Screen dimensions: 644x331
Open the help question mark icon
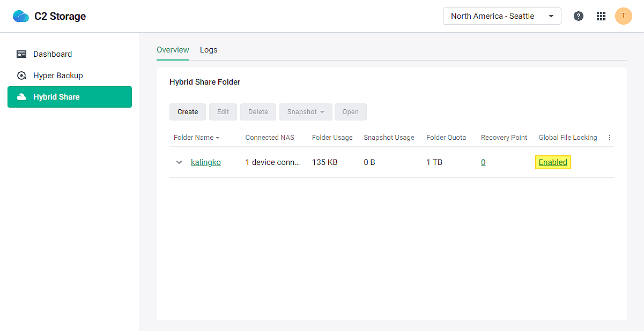coord(579,16)
